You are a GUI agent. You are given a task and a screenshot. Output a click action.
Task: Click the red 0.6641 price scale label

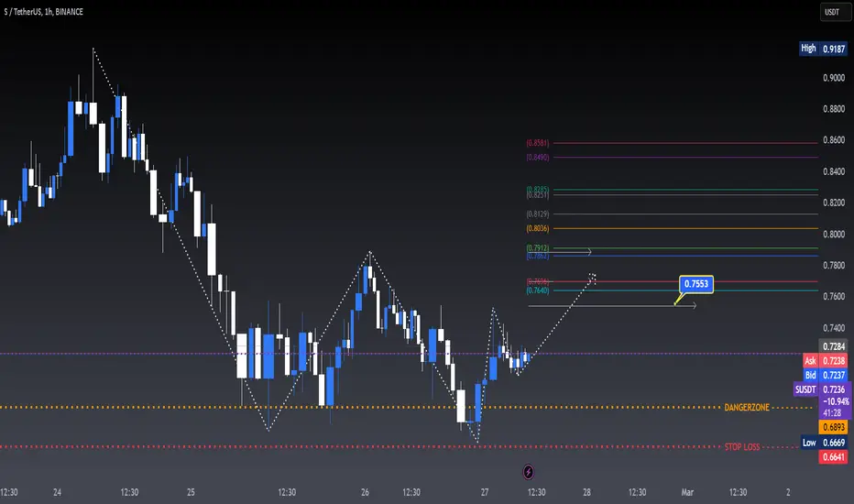pos(833,457)
